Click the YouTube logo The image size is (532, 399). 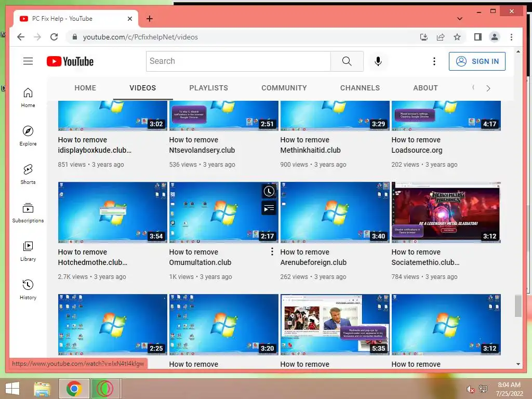70,61
